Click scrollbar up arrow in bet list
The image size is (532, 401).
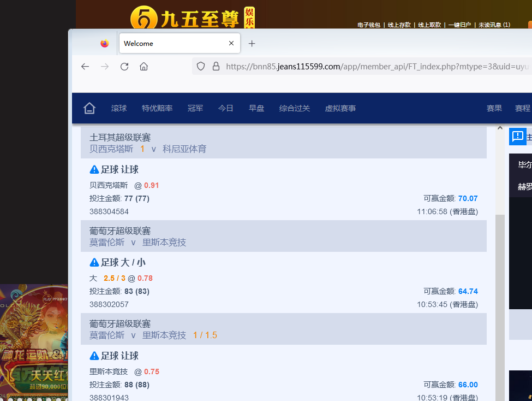[x=500, y=128]
